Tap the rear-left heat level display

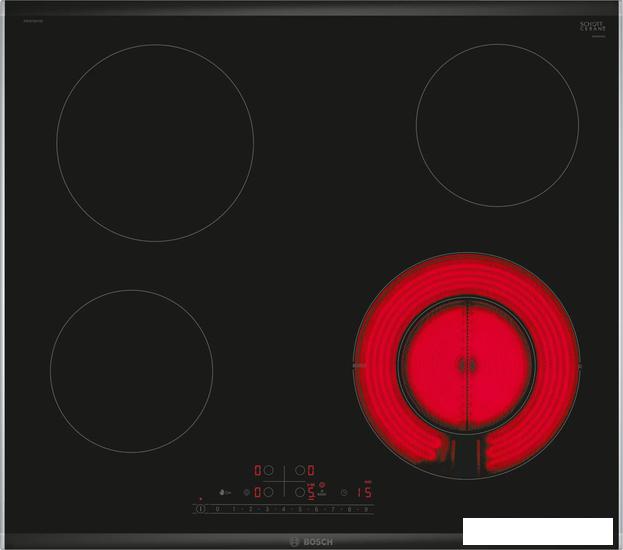coord(258,469)
